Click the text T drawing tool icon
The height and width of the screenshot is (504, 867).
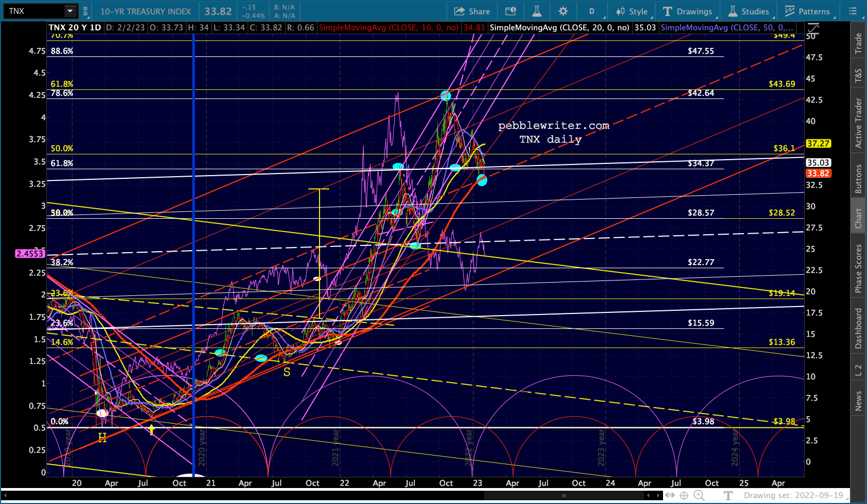[x=729, y=495]
